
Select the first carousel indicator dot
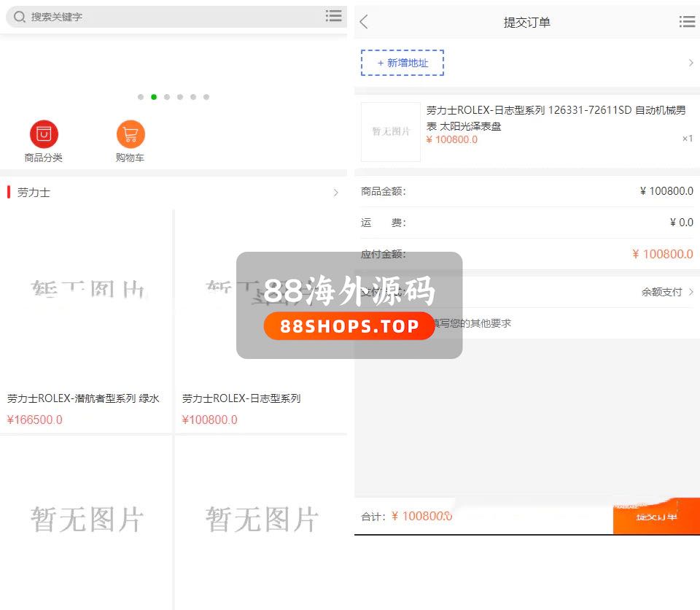pos(141,97)
